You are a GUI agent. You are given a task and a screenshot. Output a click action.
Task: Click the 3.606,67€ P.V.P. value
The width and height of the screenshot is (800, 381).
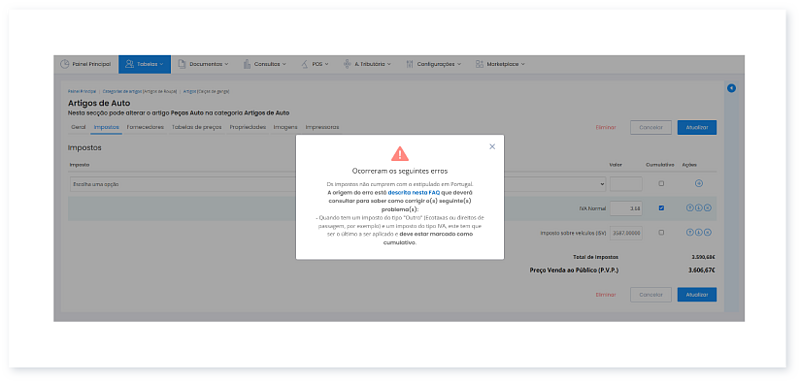tap(701, 270)
